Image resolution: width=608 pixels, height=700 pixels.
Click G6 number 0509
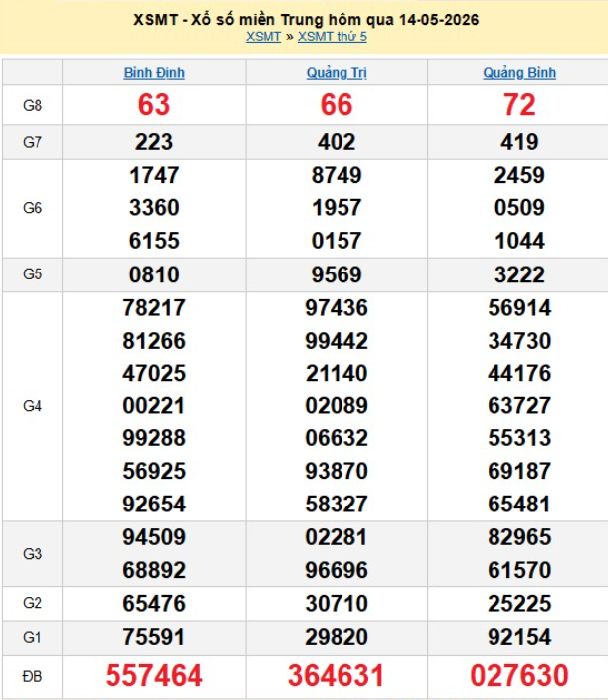(519, 208)
